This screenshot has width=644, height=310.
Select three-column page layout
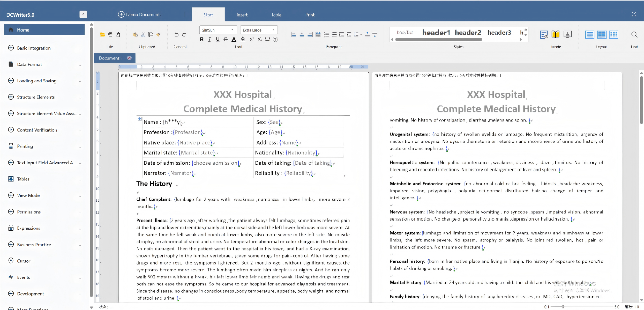pos(614,35)
